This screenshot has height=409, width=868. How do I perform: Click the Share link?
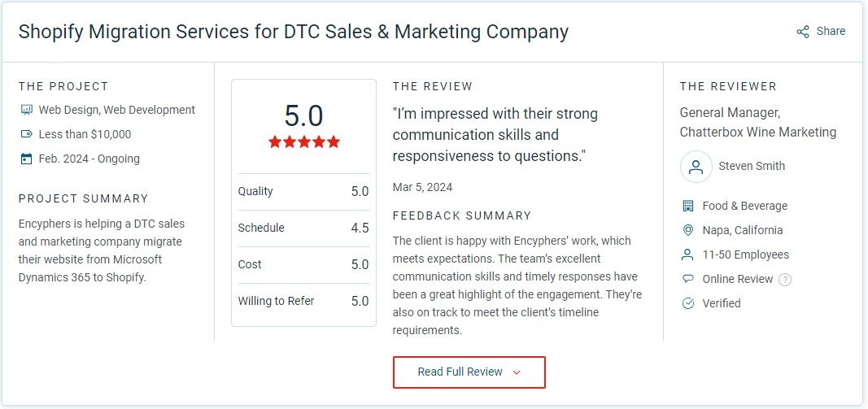831,31
